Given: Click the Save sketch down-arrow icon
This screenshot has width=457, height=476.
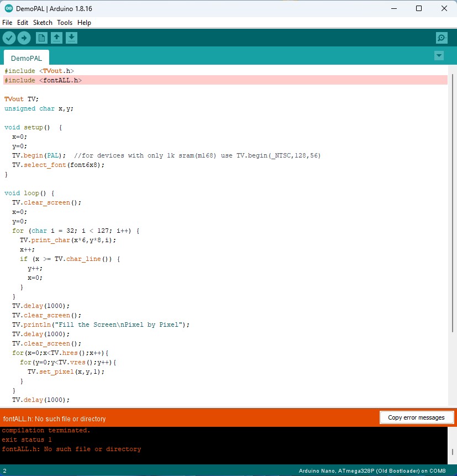Looking at the screenshot, I should pos(71,38).
